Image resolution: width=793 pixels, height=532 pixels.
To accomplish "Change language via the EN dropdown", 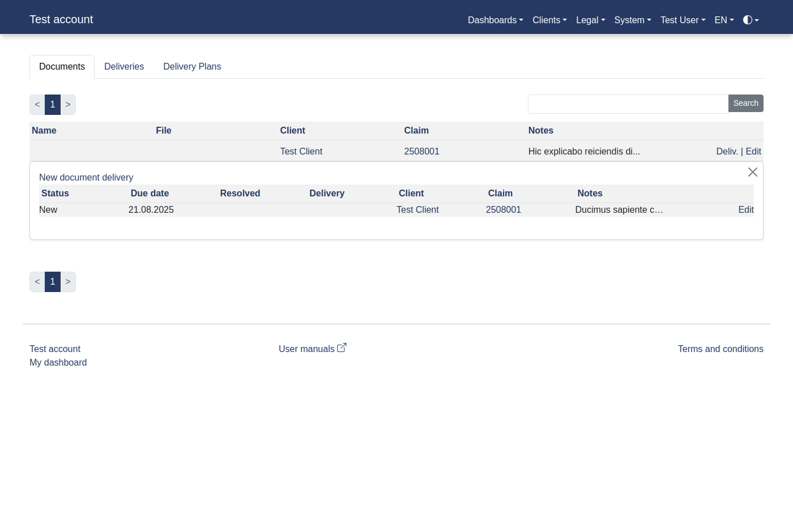I will pos(723,20).
